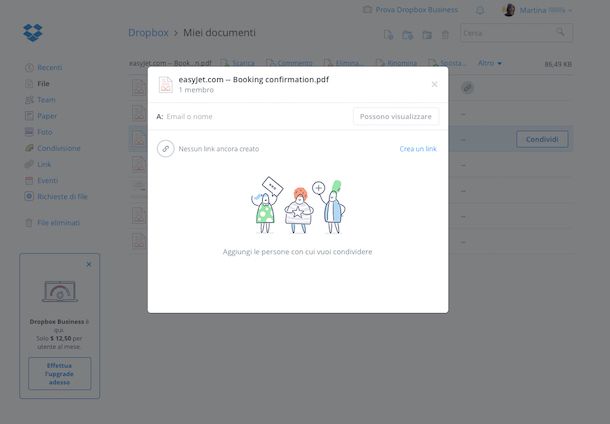Viewport: 610px width, 424px height.
Task: Click the circular link icon in dialog
Action: point(165,149)
